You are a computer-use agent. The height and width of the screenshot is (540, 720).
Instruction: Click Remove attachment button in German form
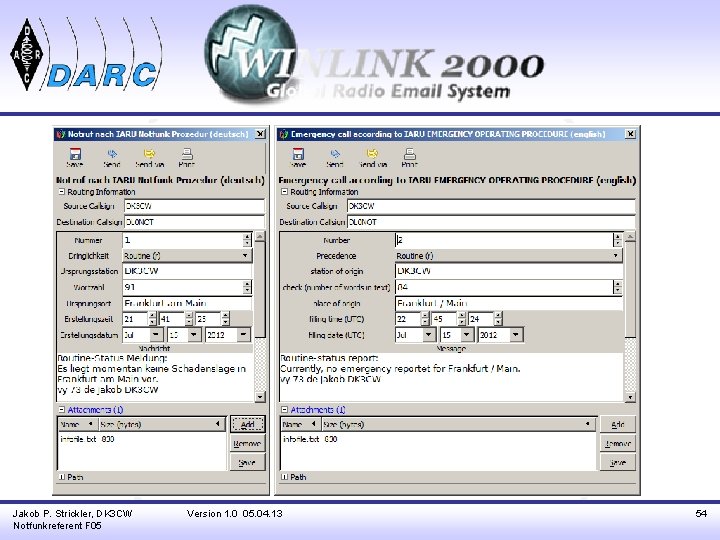[247, 444]
